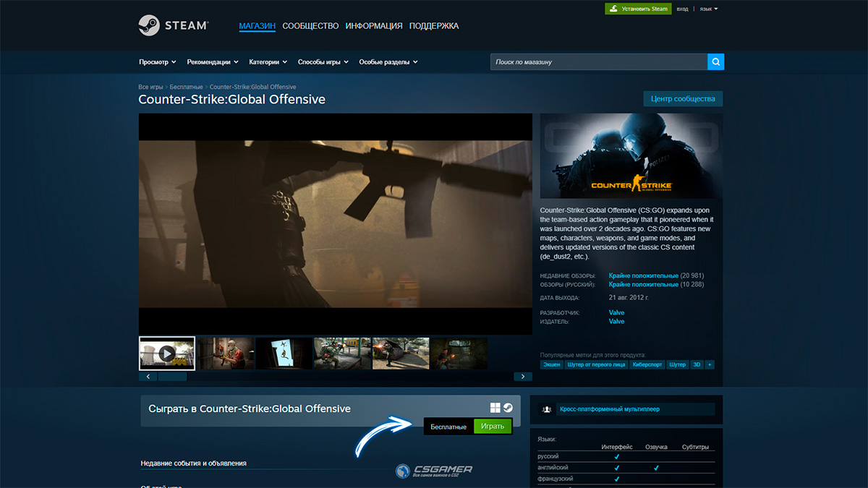
Task: Add a tag with the plus button
Action: pos(710,365)
